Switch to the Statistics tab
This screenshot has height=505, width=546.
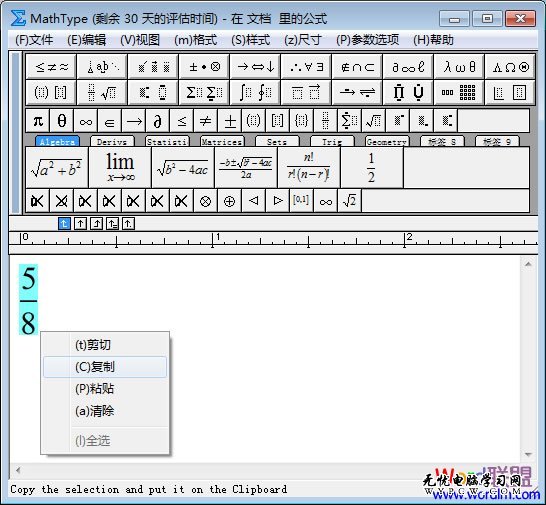tap(167, 141)
